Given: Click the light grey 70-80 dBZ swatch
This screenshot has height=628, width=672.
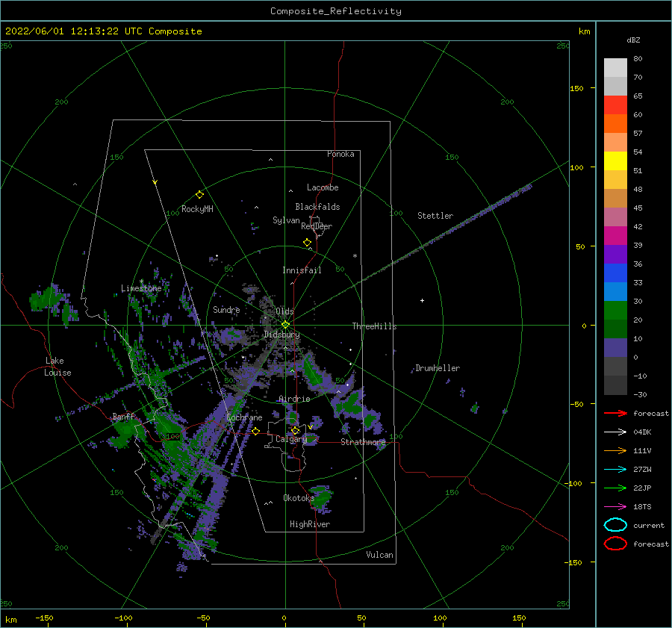Looking at the screenshot, I should click(x=615, y=68).
